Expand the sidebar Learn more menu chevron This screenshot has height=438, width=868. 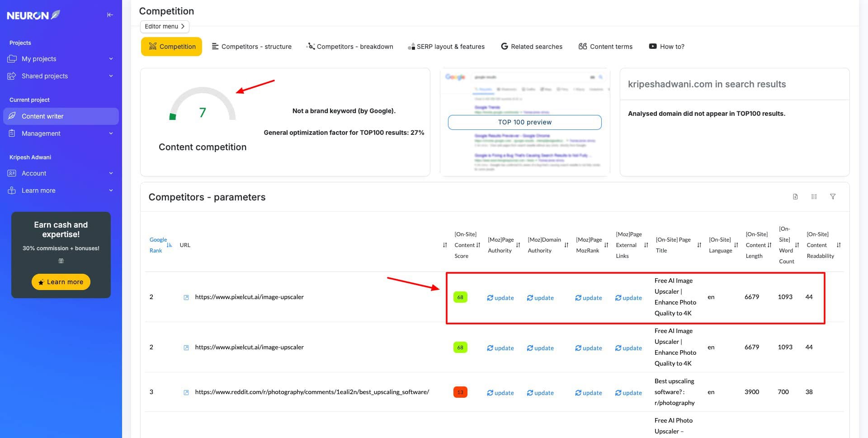(x=111, y=190)
